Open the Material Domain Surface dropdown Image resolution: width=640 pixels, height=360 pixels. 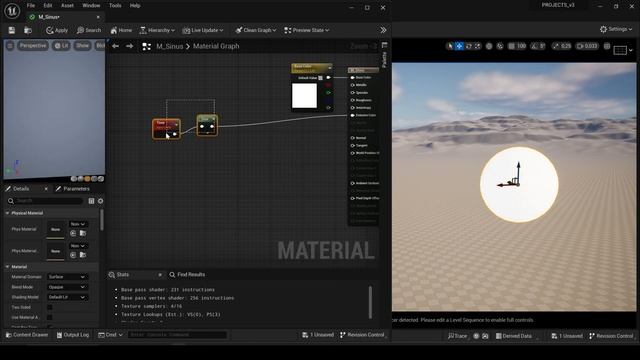point(67,277)
